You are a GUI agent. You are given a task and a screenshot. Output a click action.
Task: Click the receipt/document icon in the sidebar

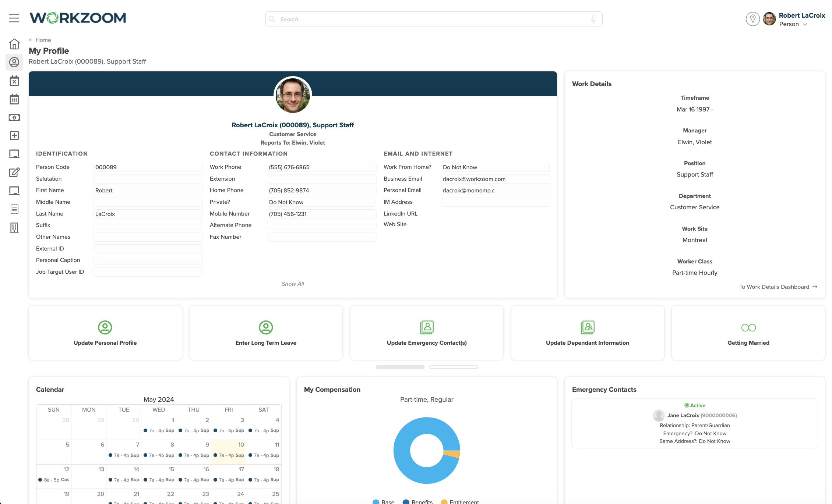[14, 209]
